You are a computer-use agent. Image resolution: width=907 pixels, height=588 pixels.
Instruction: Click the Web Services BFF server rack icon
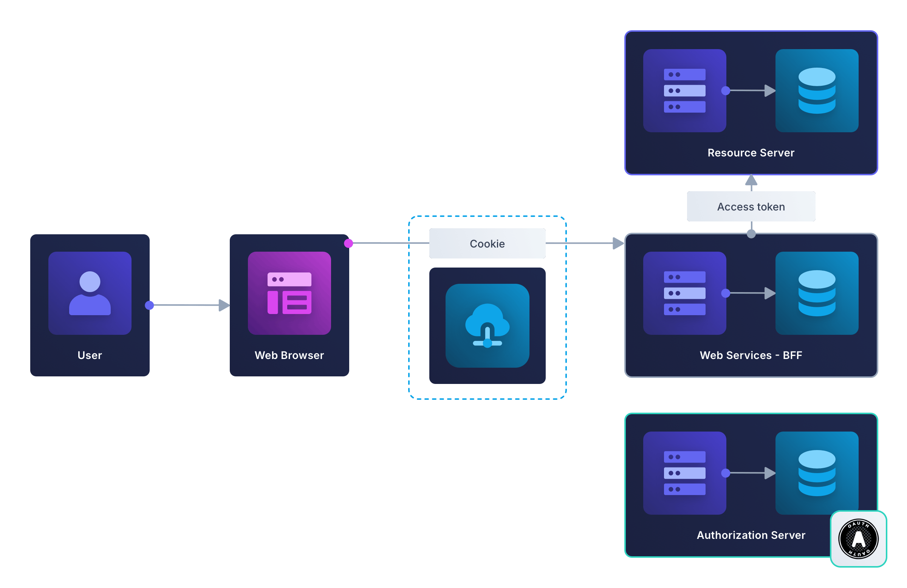[x=684, y=293]
